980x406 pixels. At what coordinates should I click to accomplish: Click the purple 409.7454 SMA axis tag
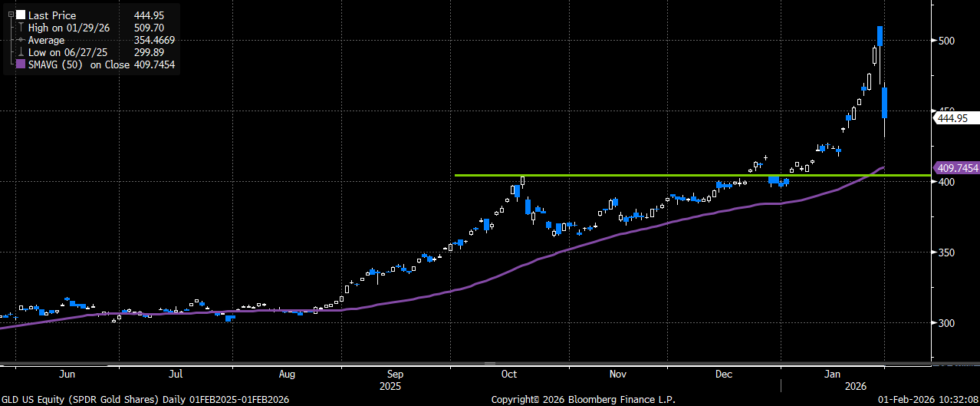coord(956,167)
